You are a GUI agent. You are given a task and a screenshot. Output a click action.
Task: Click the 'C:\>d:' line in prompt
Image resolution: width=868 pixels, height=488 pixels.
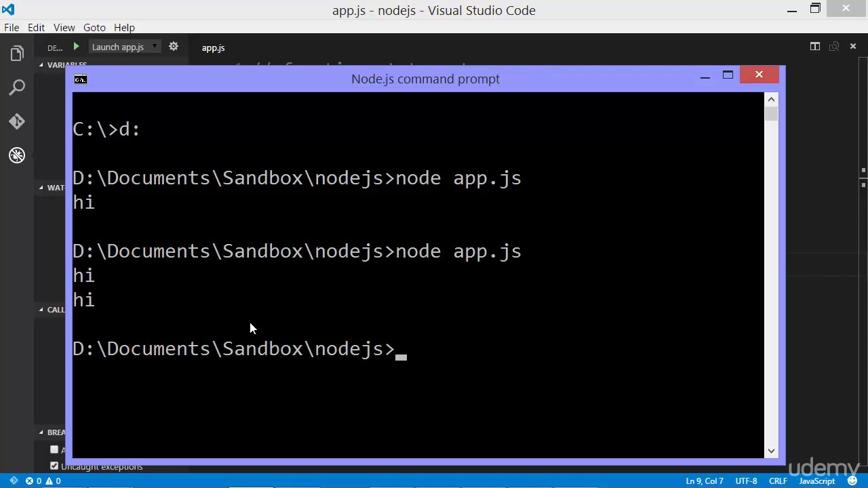[106, 129]
